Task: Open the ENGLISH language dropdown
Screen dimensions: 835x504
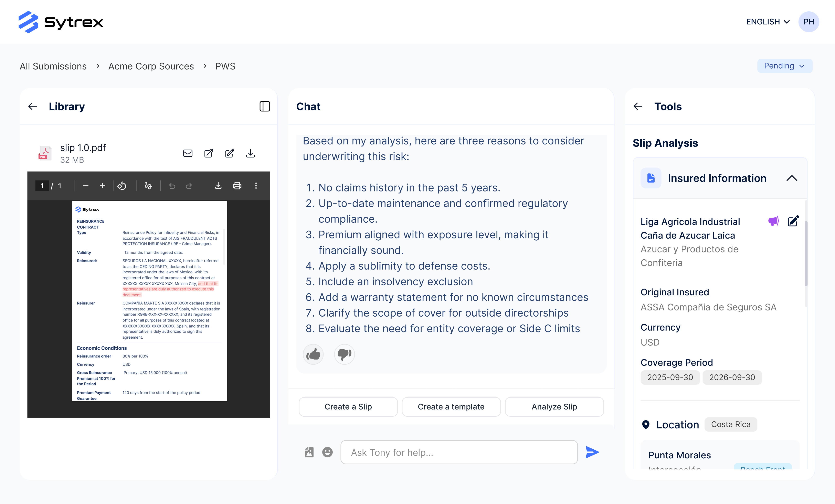Action: point(768,22)
